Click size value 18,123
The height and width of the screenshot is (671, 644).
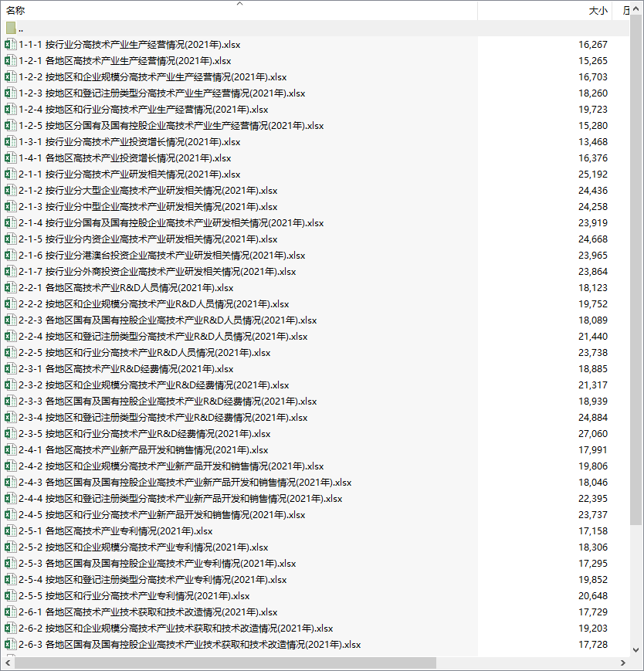(x=593, y=287)
